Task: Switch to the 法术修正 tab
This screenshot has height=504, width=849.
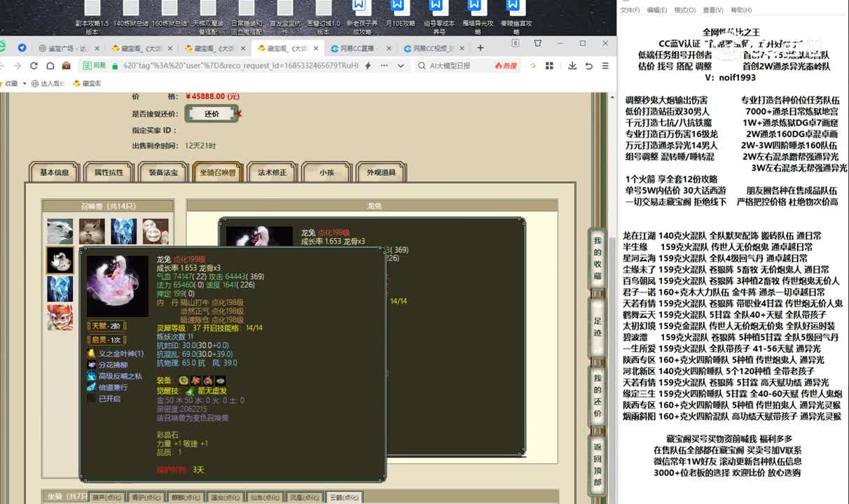Action: (272, 172)
